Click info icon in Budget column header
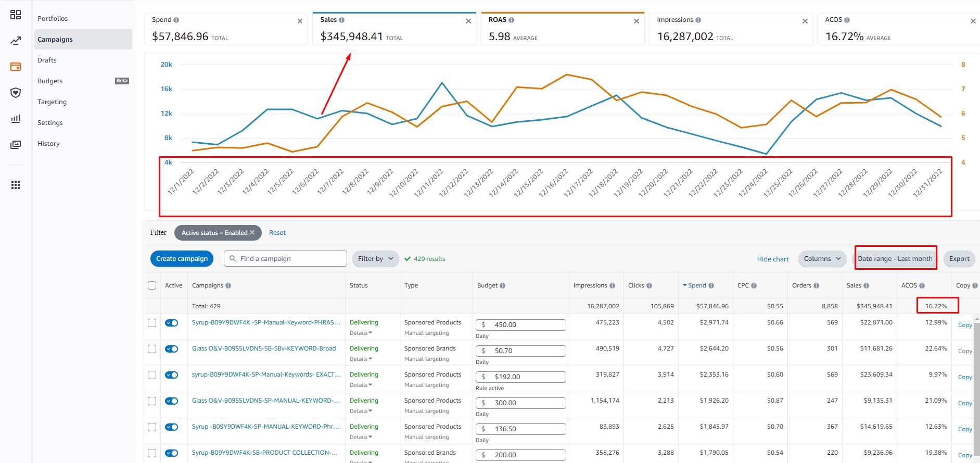The width and height of the screenshot is (980, 463). pyautogui.click(x=502, y=285)
